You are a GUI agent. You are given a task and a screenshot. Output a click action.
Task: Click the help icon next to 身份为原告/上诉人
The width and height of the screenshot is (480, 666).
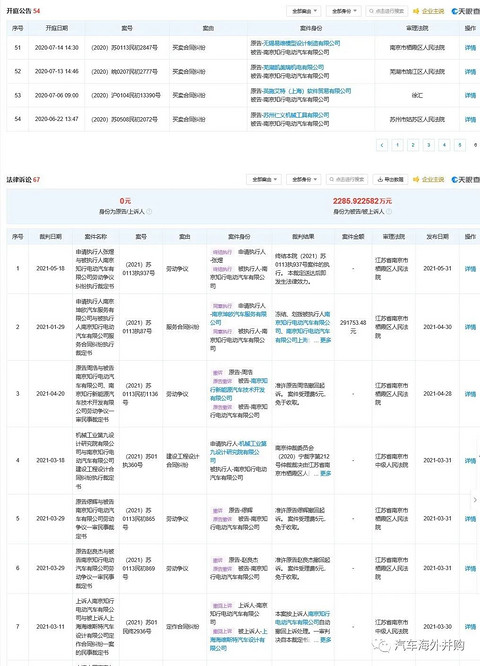point(149,211)
